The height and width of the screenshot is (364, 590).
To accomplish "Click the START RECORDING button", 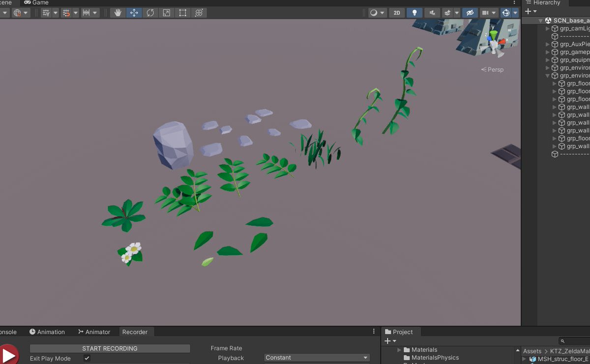I will click(x=110, y=348).
